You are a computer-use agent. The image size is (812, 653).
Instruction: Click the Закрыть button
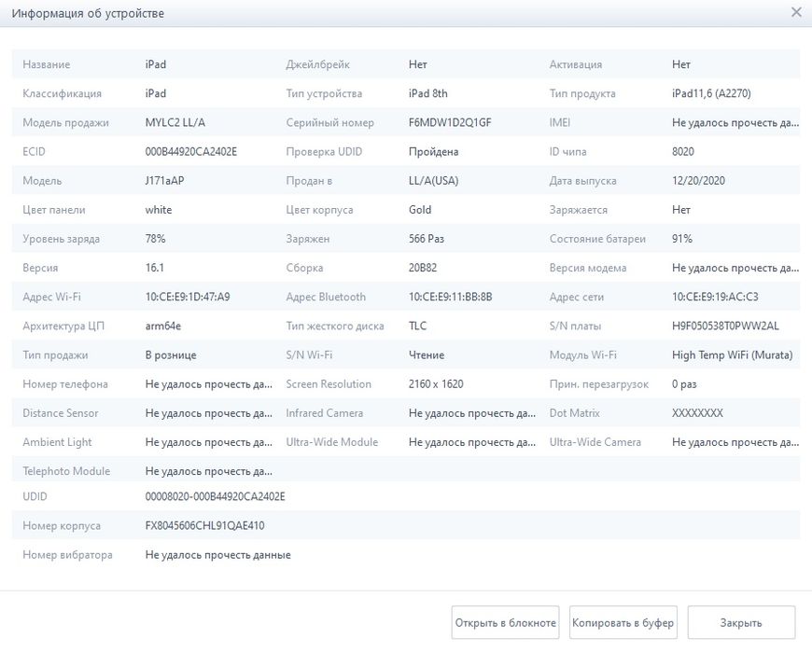point(741,622)
